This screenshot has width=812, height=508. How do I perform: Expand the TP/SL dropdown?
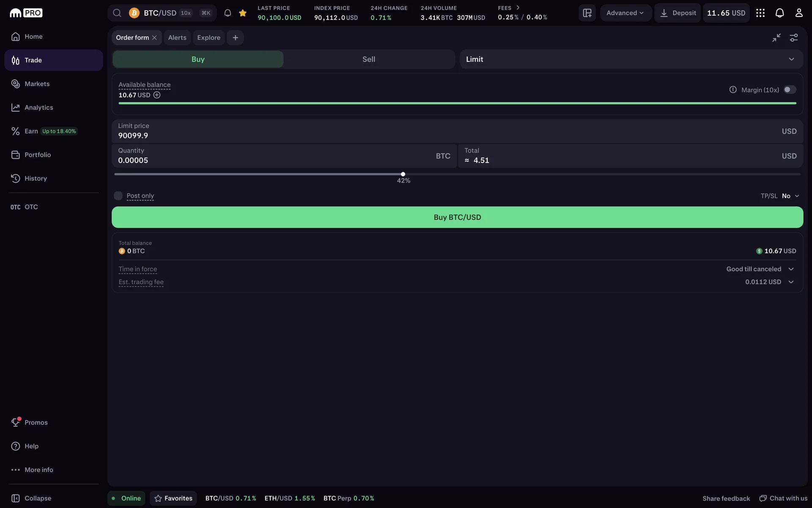pos(790,196)
